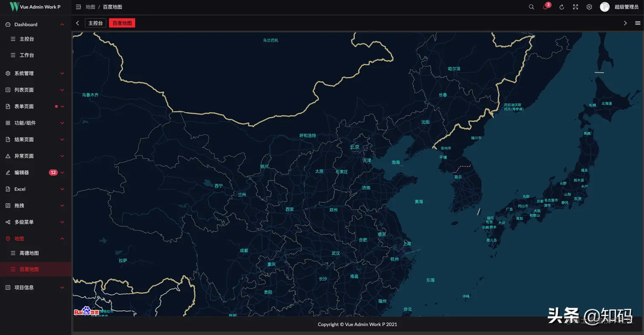Viewport: 644px width, 335px height.
Task: Expand the 表单页面 menu chevron
Action: point(62,107)
